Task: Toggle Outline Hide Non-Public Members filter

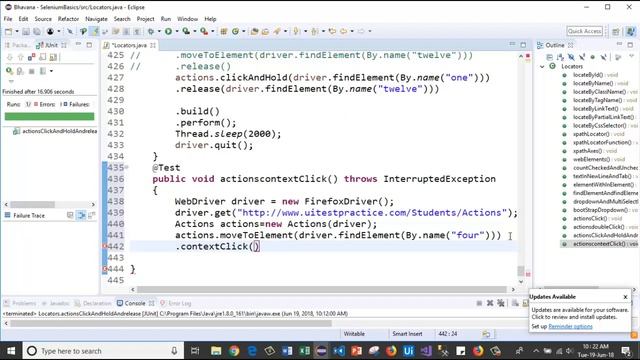Action: tap(593, 57)
